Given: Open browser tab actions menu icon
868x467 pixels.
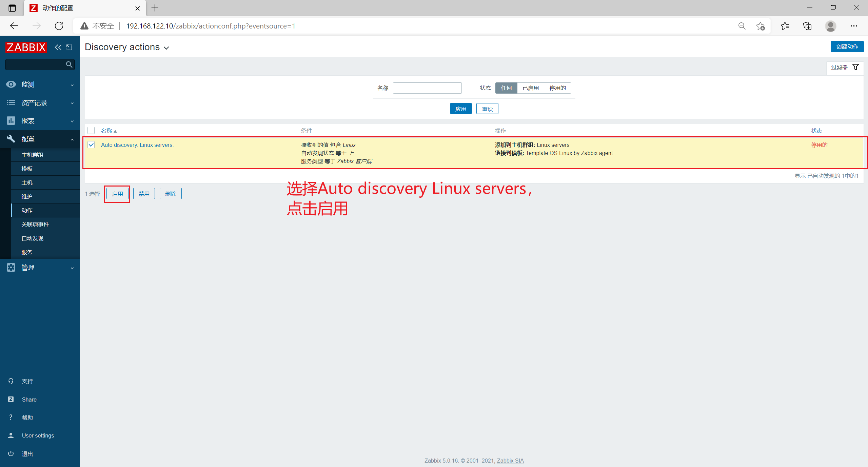Looking at the screenshot, I should point(12,8).
